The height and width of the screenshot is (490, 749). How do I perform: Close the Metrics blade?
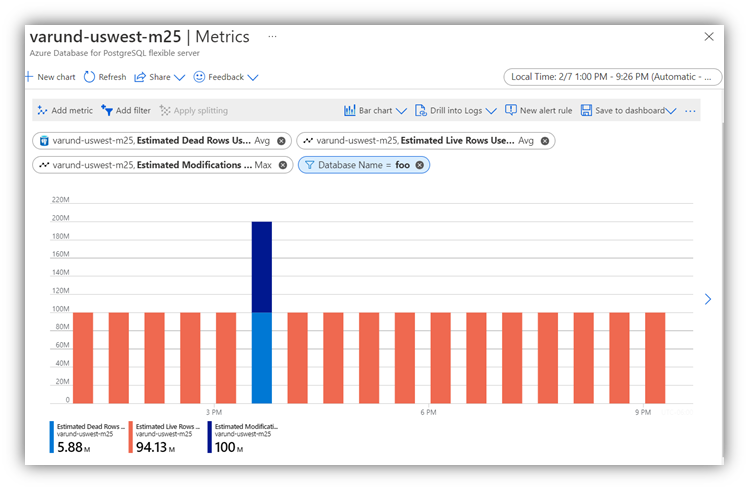[709, 36]
